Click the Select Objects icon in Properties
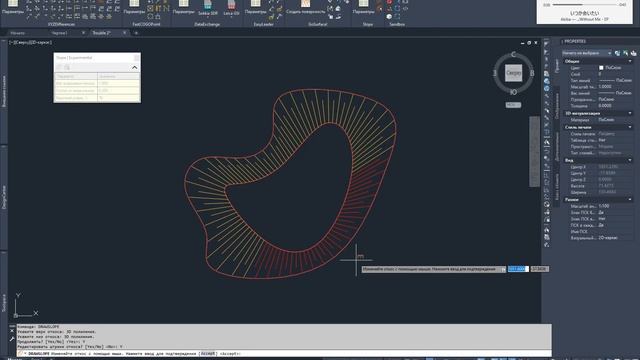This screenshot has height=360, width=640. pos(625,53)
